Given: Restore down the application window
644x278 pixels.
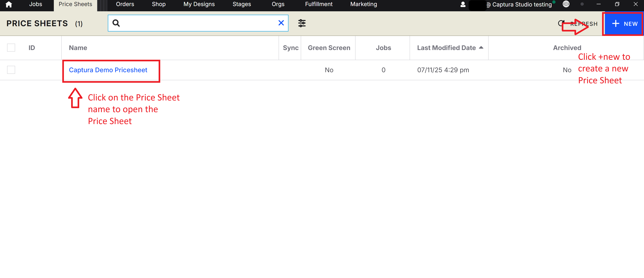Looking at the screenshot, I should coord(617,4).
